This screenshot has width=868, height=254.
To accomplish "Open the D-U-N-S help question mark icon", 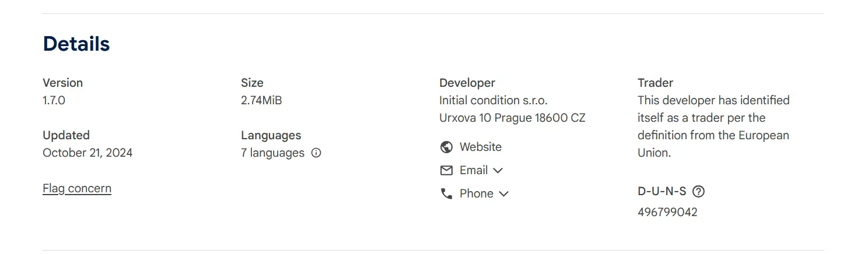I will click(x=698, y=192).
